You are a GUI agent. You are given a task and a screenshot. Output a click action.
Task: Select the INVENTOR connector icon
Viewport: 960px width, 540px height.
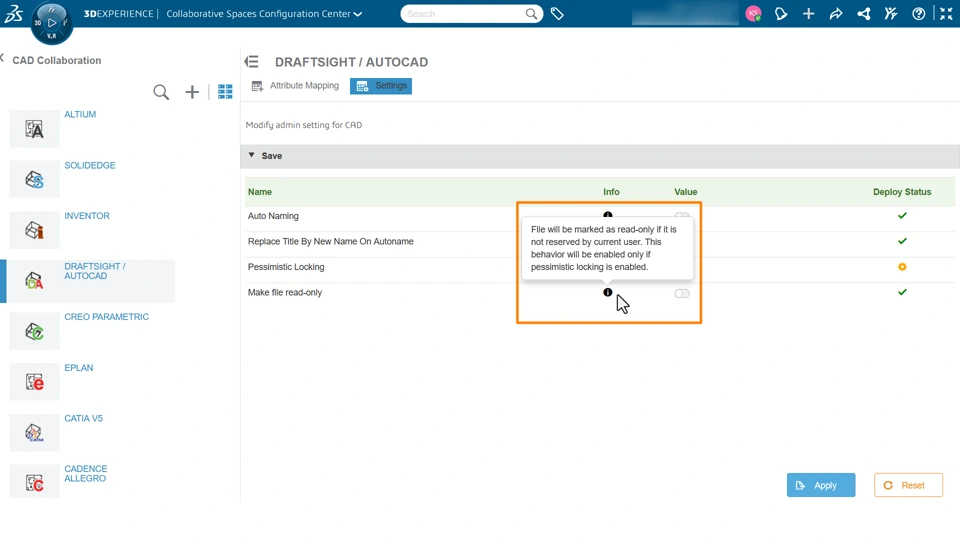click(x=34, y=230)
